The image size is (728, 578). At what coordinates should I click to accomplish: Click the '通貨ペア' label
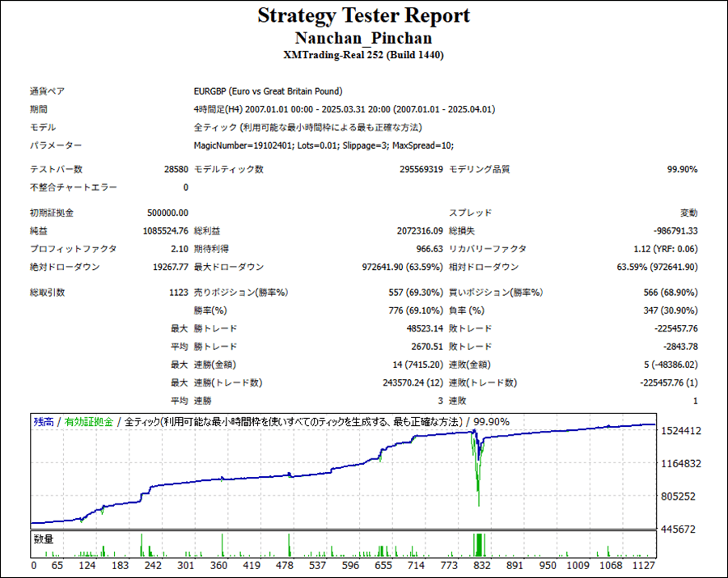coord(48,91)
